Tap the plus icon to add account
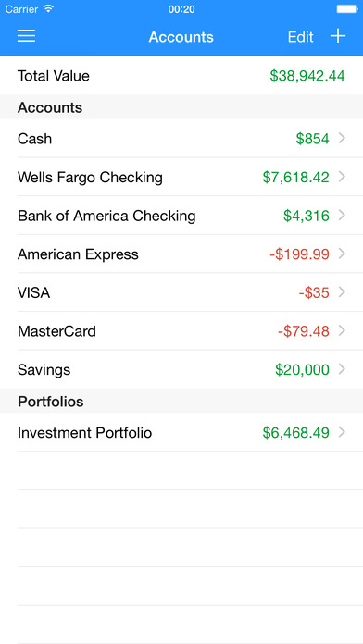The image size is (363, 644). [338, 36]
